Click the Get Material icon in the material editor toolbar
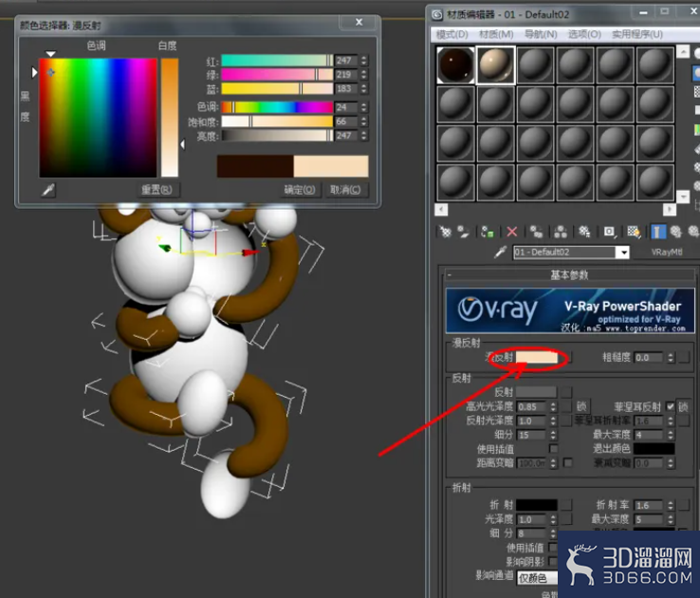The image size is (700, 598). pos(445,232)
